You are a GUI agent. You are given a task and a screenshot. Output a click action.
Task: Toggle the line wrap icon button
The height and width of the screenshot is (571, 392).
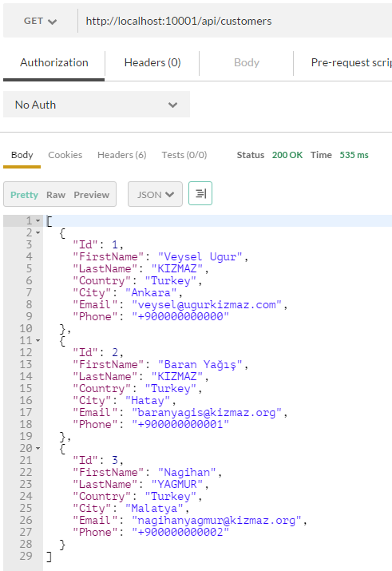point(200,193)
